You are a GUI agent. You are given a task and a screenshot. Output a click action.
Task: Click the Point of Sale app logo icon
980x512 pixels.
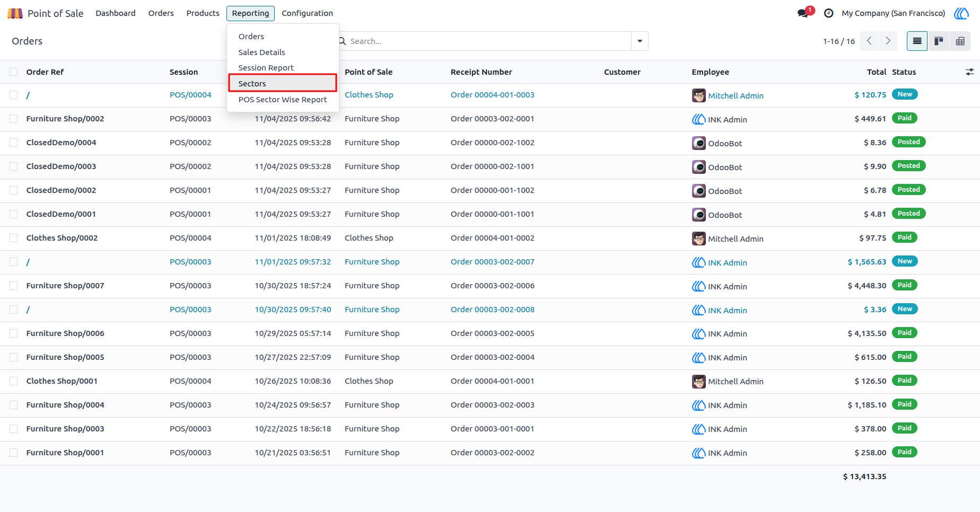(x=15, y=13)
